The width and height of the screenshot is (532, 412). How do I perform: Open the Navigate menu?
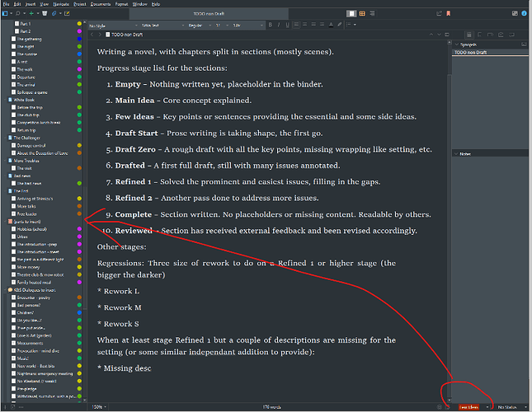(x=61, y=4)
